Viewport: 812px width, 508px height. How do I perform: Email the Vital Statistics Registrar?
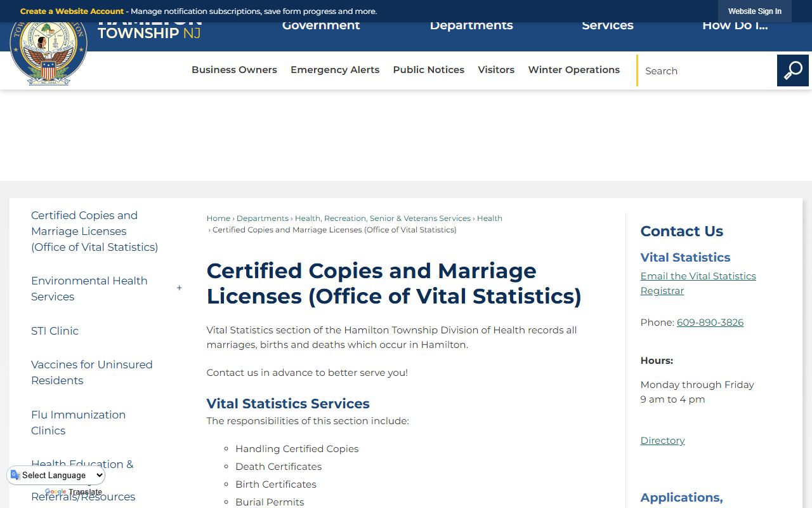tap(698, 283)
